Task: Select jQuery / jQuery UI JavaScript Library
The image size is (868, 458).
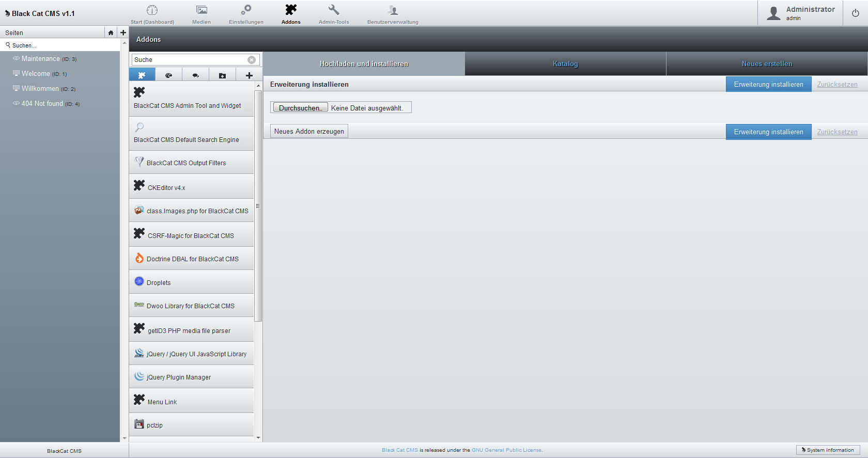Action: [x=191, y=354]
